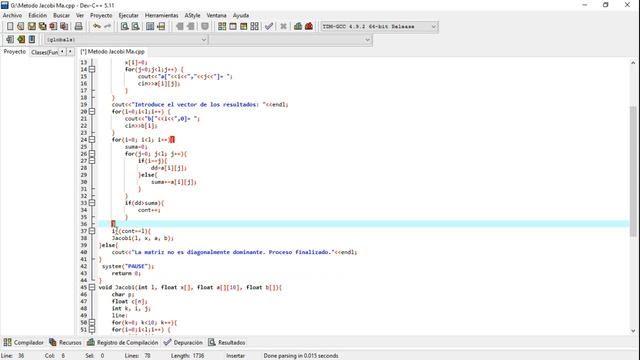Undo the last edit
Screen dimensions: 640x360
97,27
